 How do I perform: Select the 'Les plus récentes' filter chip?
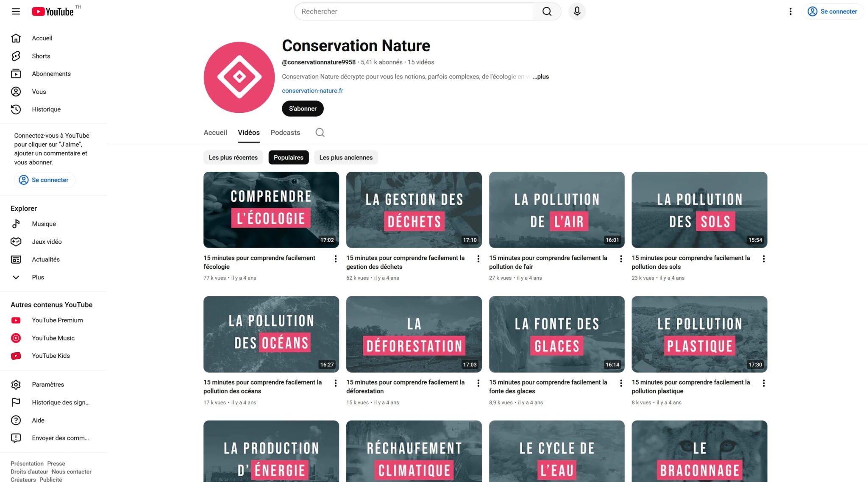(233, 157)
